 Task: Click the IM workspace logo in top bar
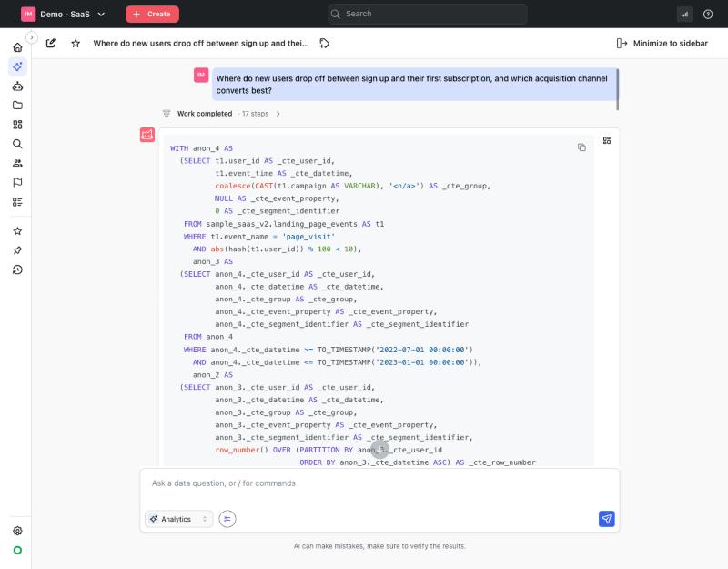[28, 14]
